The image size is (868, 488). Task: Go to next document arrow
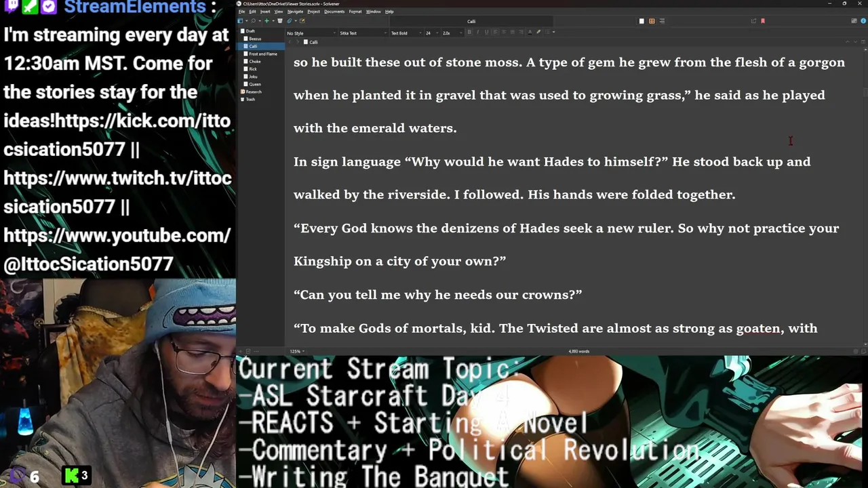tap(856, 42)
